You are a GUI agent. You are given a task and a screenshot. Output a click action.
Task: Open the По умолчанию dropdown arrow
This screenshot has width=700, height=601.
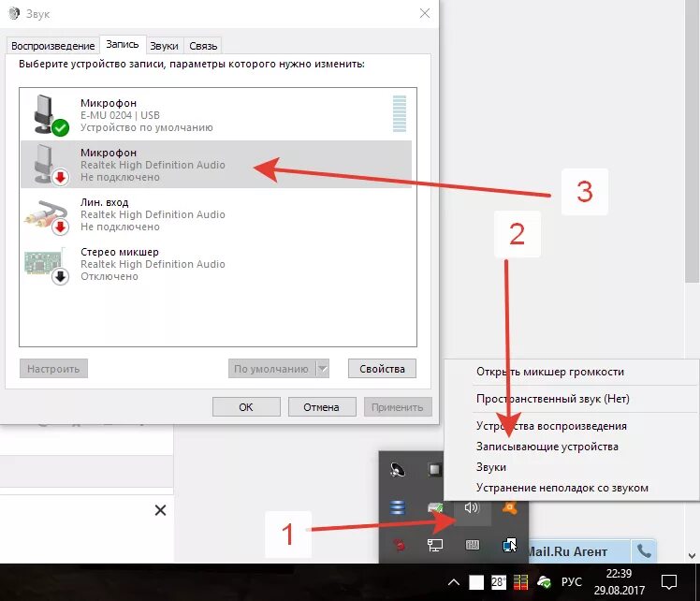point(322,368)
